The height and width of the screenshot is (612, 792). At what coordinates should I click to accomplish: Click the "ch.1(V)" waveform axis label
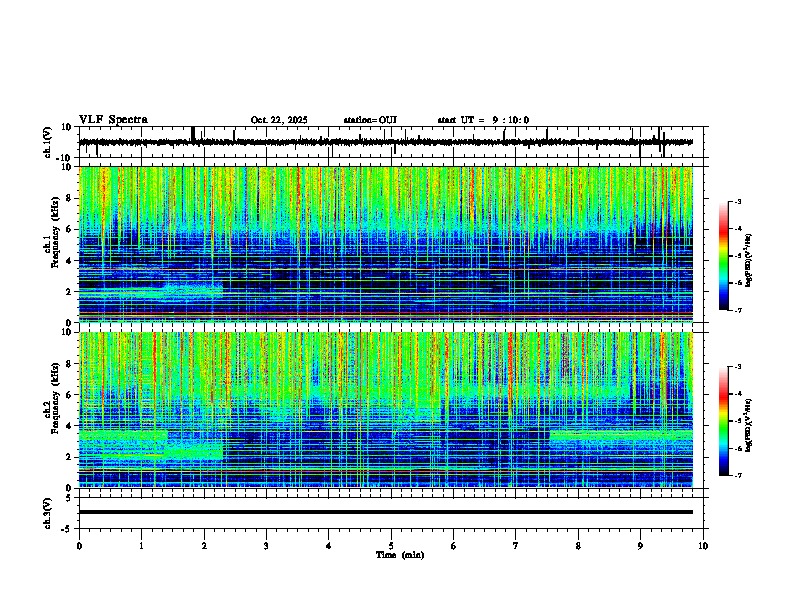tap(48, 142)
